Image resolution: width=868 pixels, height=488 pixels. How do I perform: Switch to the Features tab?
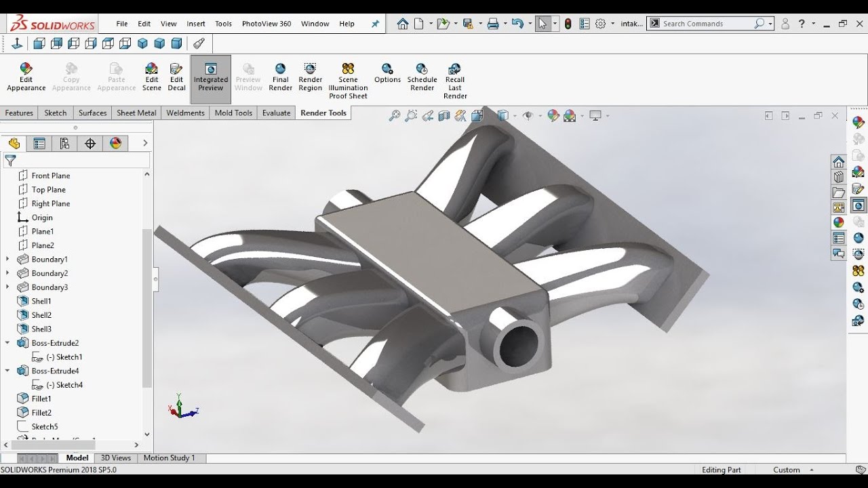[x=19, y=113]
